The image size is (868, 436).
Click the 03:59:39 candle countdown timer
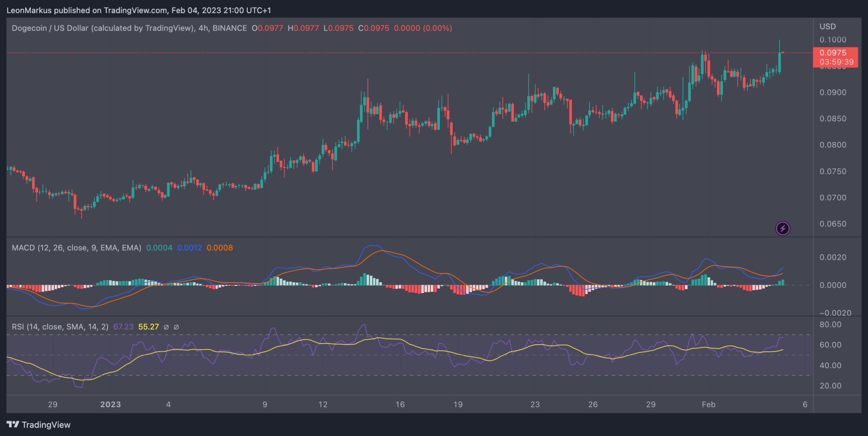pos(836,62)
